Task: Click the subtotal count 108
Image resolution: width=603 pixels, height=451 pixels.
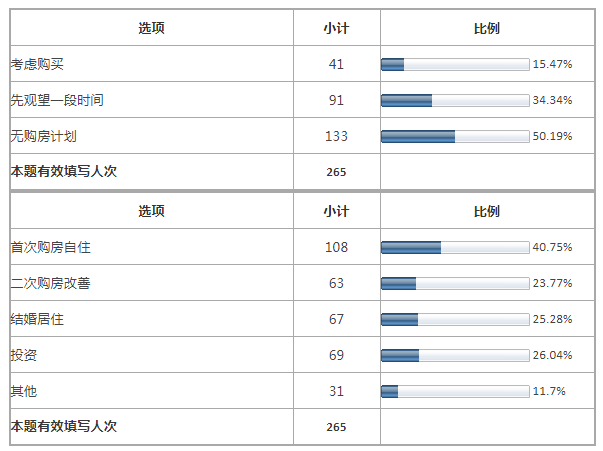Action: [x=336, y=248]
